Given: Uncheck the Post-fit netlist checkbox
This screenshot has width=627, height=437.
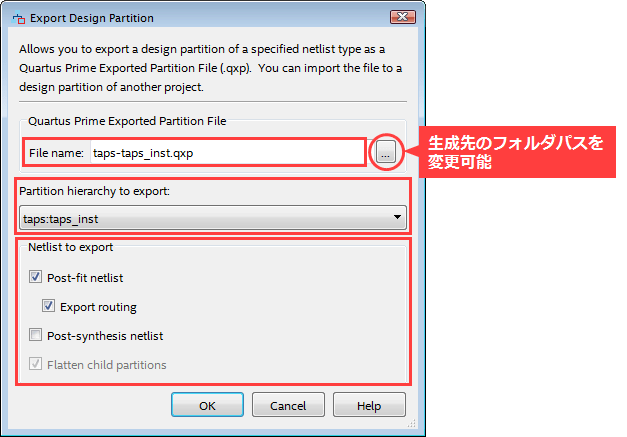Looking at the screenshot, I should tap(37, 278).
